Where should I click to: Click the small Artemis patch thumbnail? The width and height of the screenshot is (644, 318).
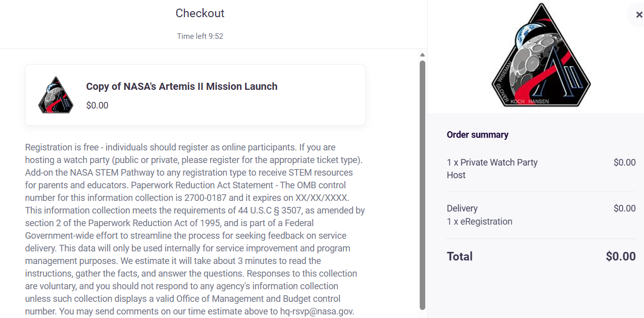coord(56,95)
